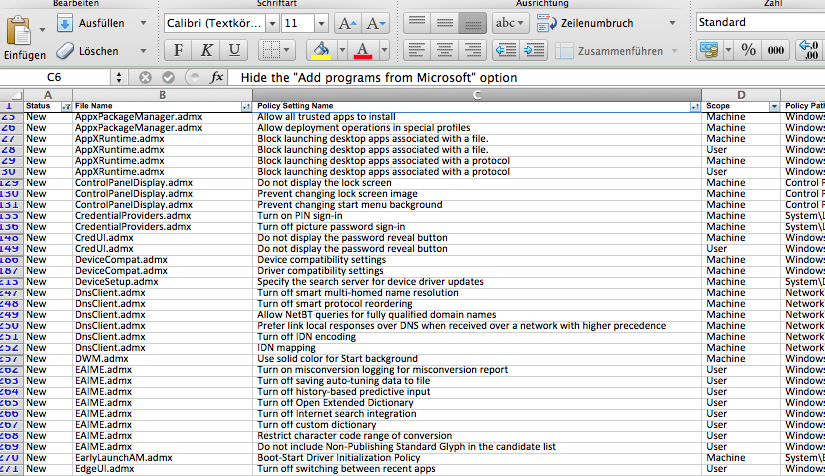Click the Zusammenführen merge cells icon
Screen dimensions: 825x476
pos(564,51)
